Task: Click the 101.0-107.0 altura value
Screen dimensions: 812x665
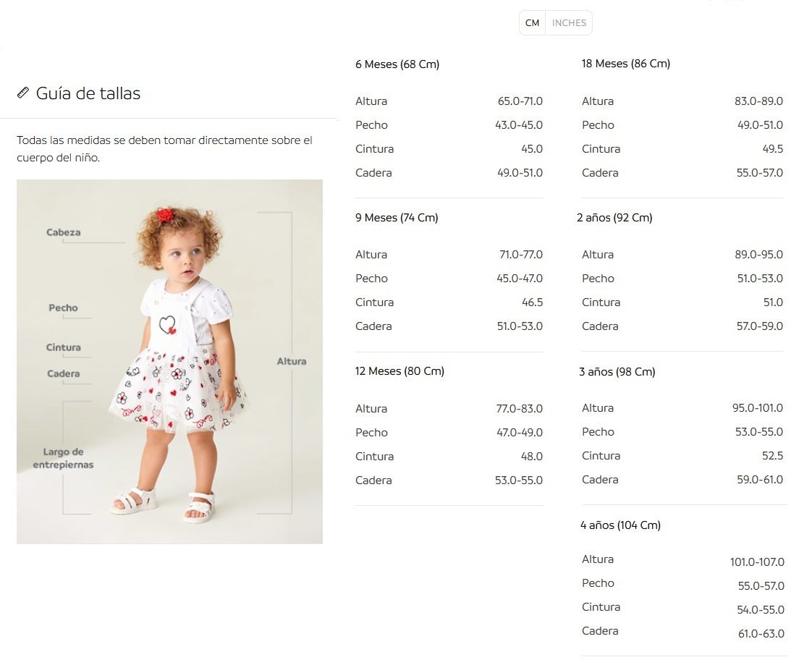Action: coord(757,562)
